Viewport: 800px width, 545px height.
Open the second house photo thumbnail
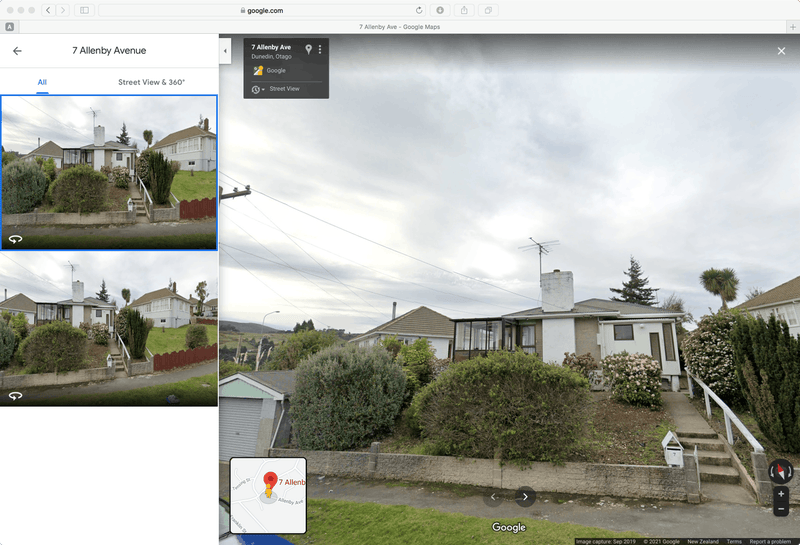(x=109, y=328)
